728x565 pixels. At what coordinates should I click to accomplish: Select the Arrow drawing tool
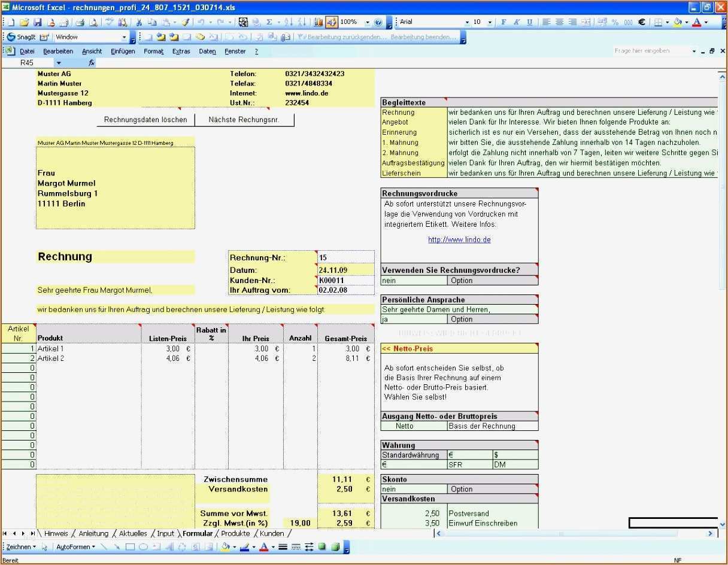point(117,546)
